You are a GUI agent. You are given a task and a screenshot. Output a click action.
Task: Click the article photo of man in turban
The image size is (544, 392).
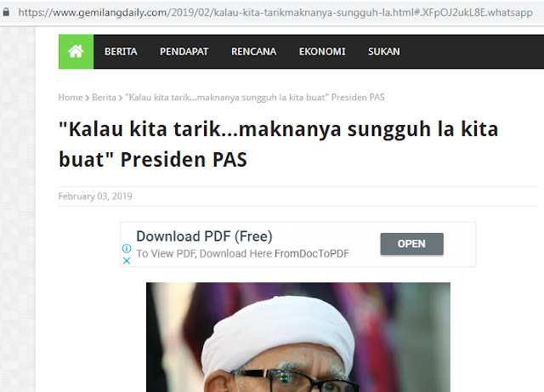(x=298, y=337)
